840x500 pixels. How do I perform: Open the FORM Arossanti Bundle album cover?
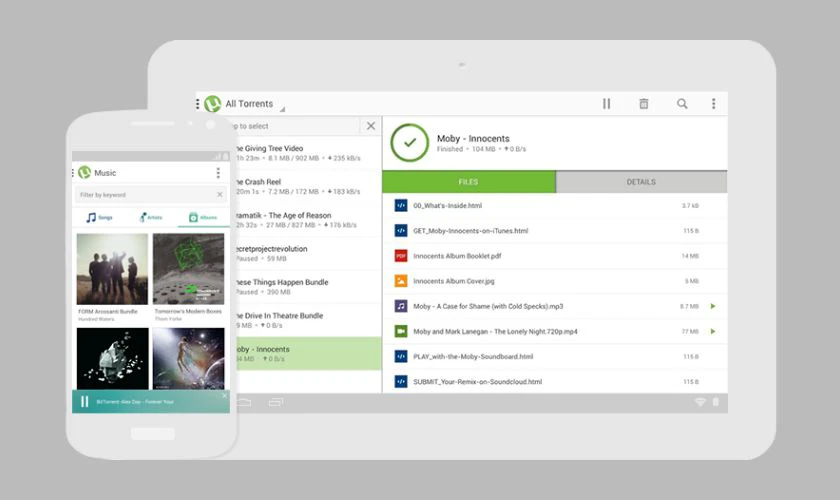112,269
